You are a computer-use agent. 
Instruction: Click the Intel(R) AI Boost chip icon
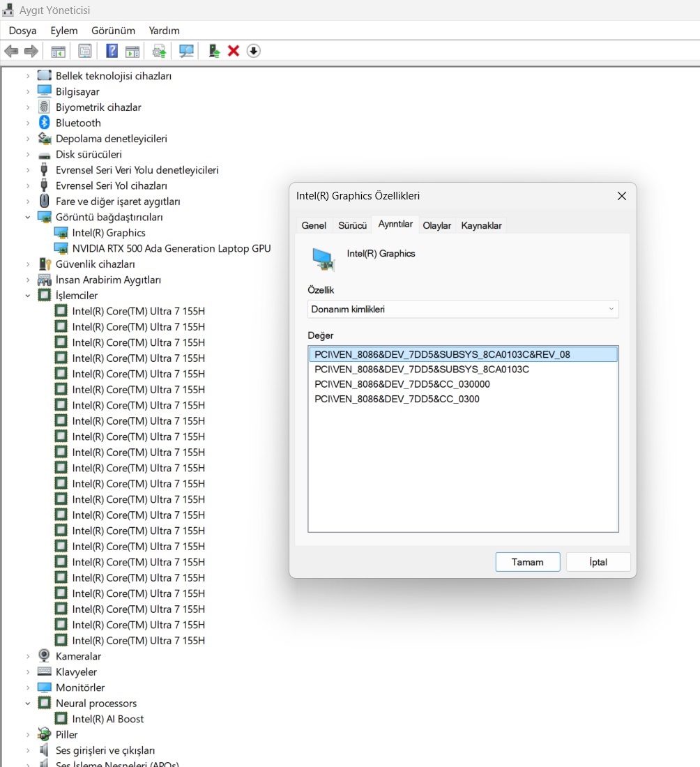(61, 719)
